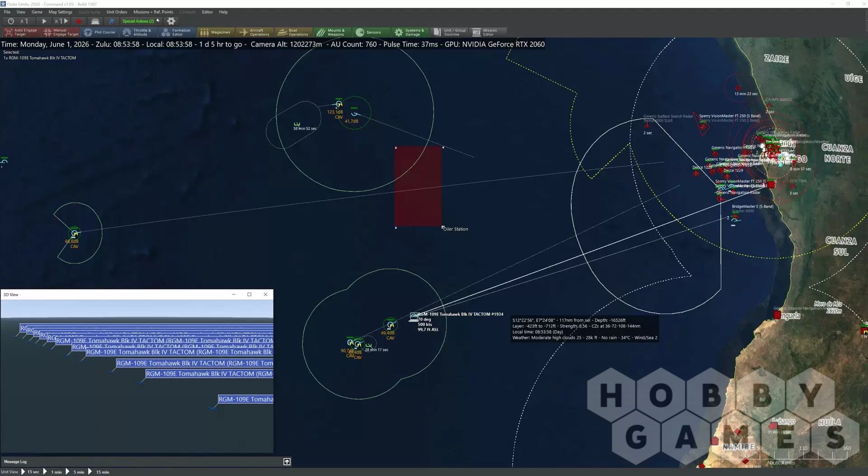868x476 pixels.
Task: Close the 3D View window
Action: point(265,294)
